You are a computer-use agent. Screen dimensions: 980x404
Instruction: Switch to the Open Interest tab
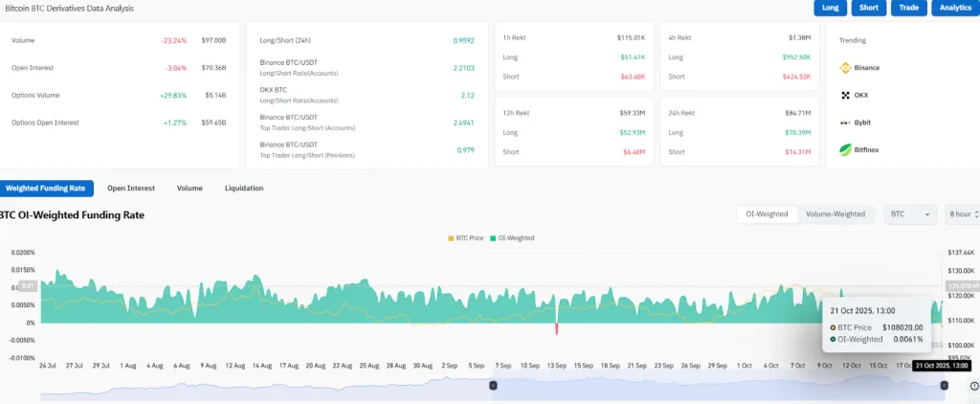[131, 189]
